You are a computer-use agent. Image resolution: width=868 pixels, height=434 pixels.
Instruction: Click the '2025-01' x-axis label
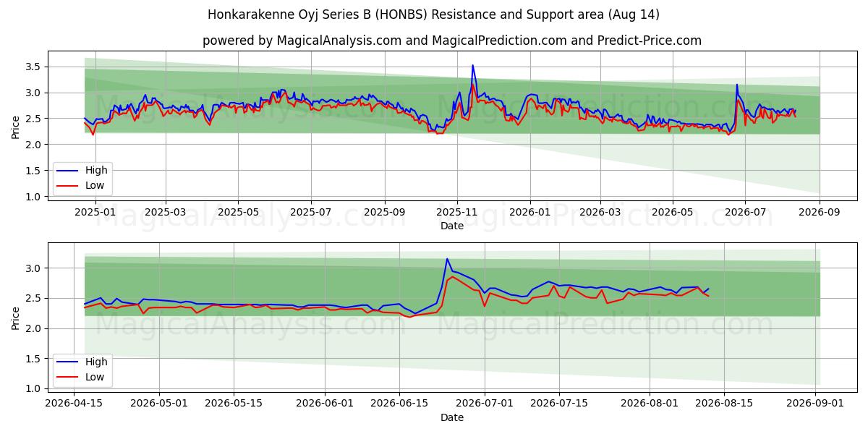(x=95, y=212)
